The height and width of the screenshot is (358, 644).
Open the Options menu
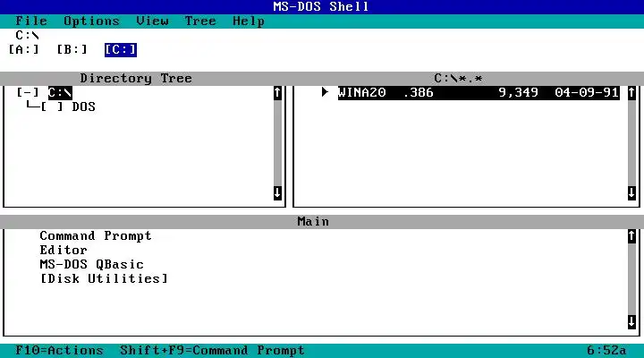tap(91, 21)
